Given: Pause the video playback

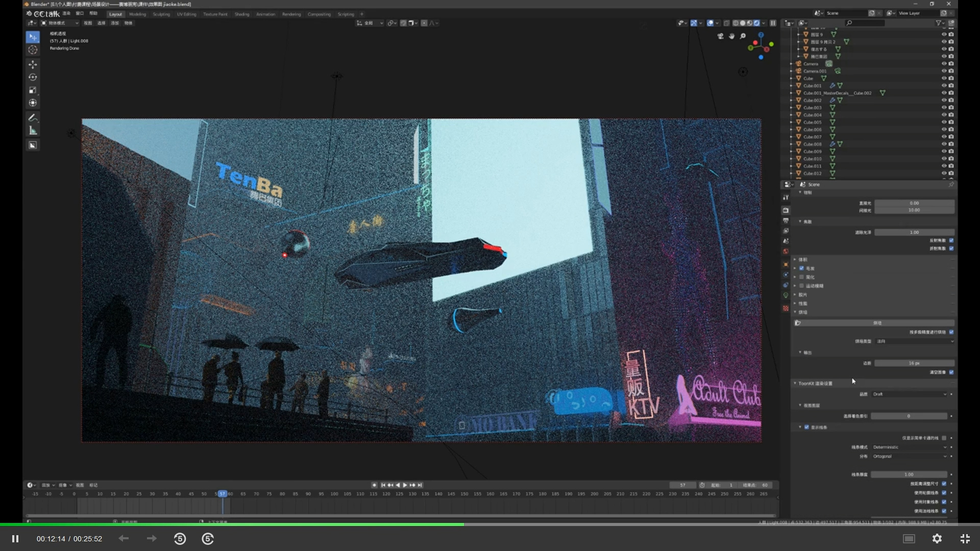Looking at the screenshot, I should 15,539.
